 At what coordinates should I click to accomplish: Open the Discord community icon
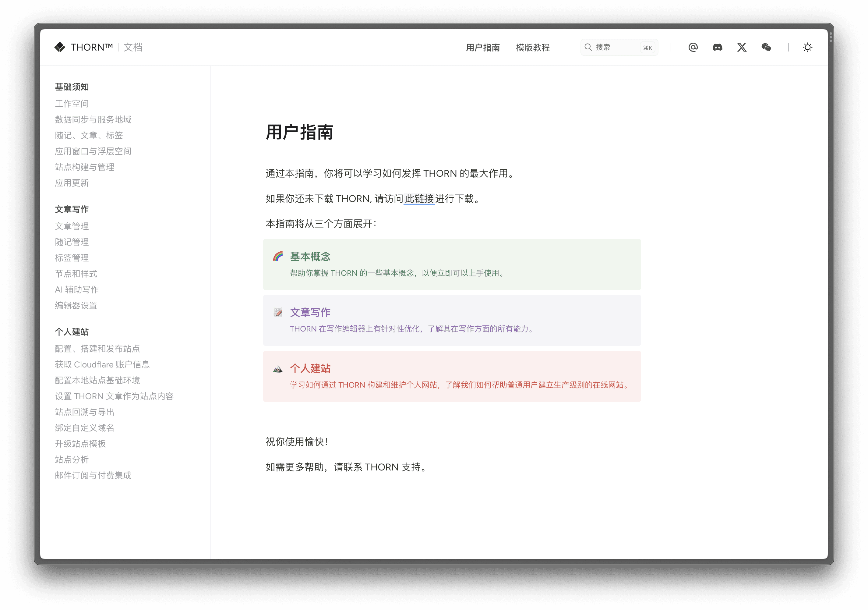click(x=717, y=47)
